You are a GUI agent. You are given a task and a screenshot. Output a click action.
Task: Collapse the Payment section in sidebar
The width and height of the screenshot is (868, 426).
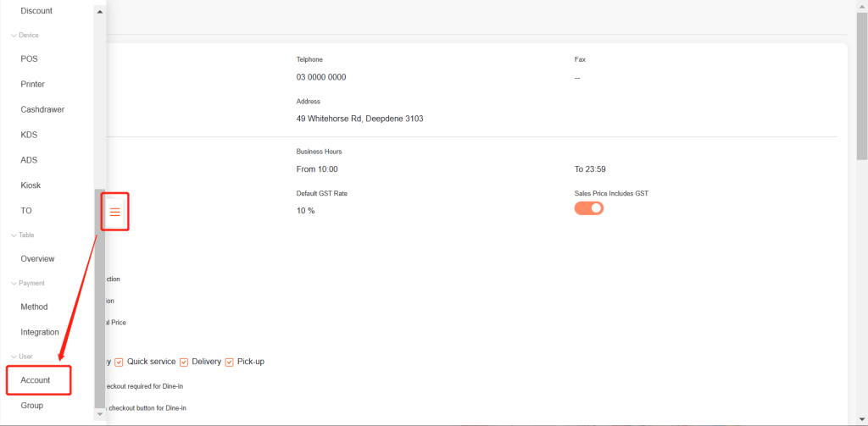click(14, 284)
